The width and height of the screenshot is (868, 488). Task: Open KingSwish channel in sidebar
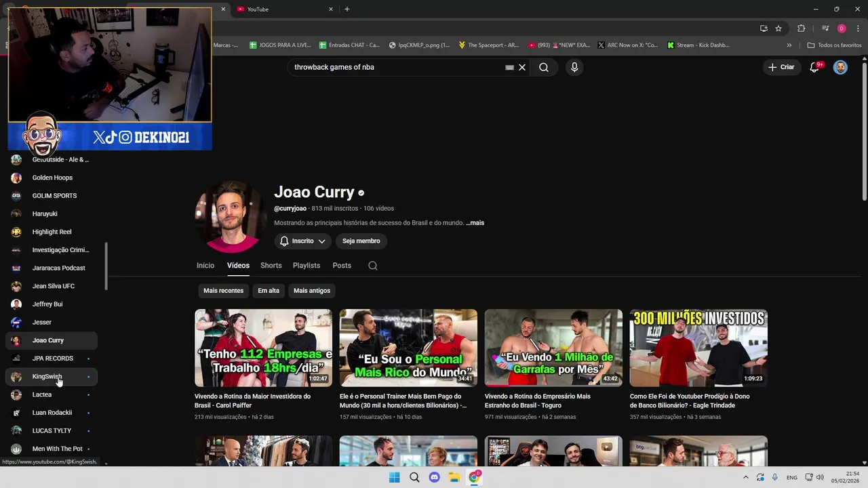coord(52,376)
